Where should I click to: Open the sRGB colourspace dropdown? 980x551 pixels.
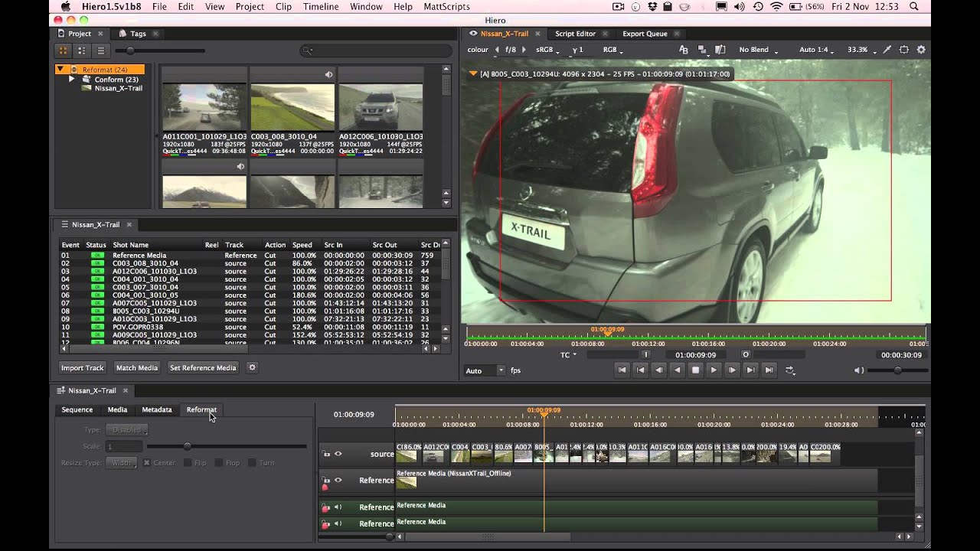pos(546,50)
